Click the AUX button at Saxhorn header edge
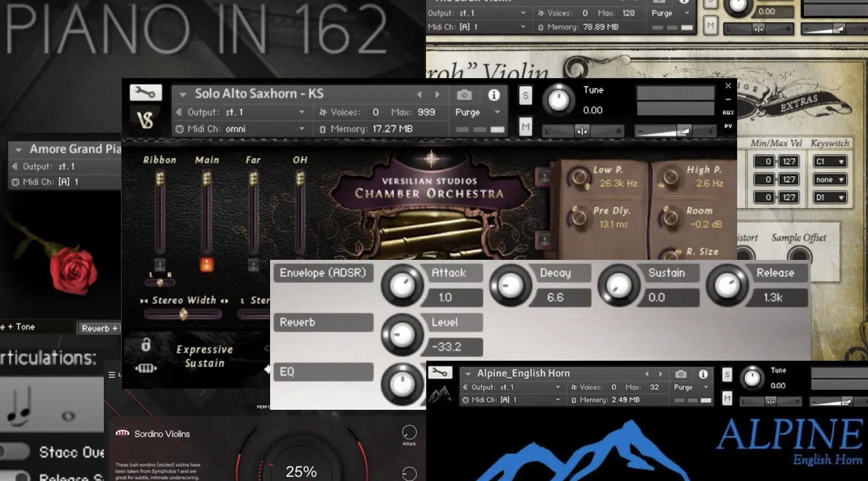Image resolution: width=868 pixels, height=481 pixels. [728, 112]
